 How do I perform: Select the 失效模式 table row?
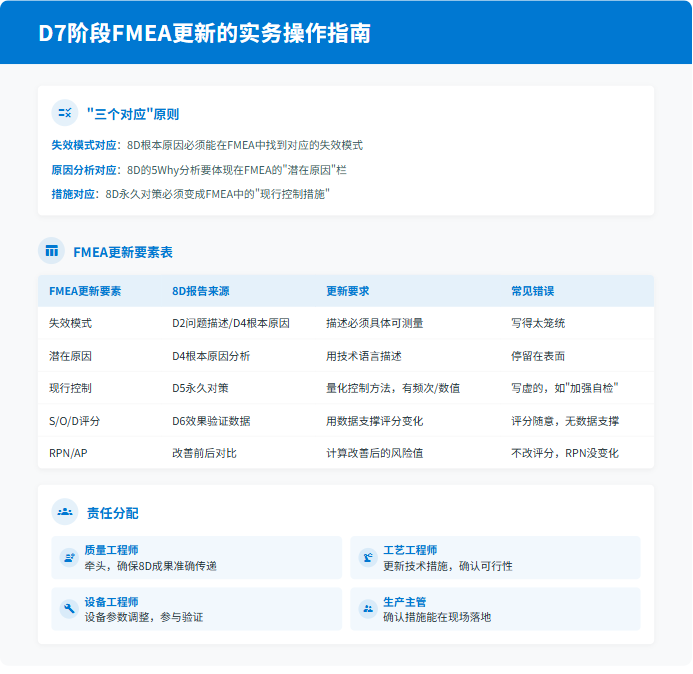point(345,323)
